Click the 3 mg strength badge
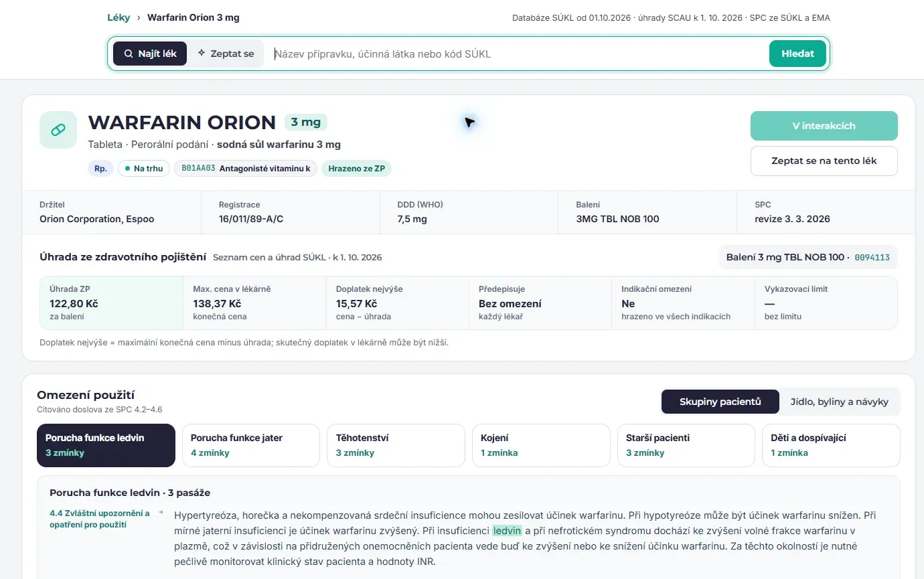The width and height of the screenshot is (924, 579). pos(306,122)
